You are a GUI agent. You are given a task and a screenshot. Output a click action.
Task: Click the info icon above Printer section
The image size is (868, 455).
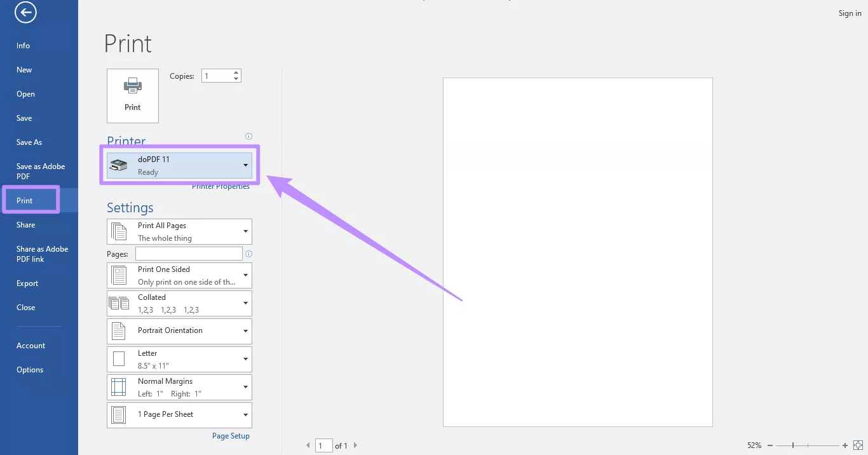pos(248,136)
